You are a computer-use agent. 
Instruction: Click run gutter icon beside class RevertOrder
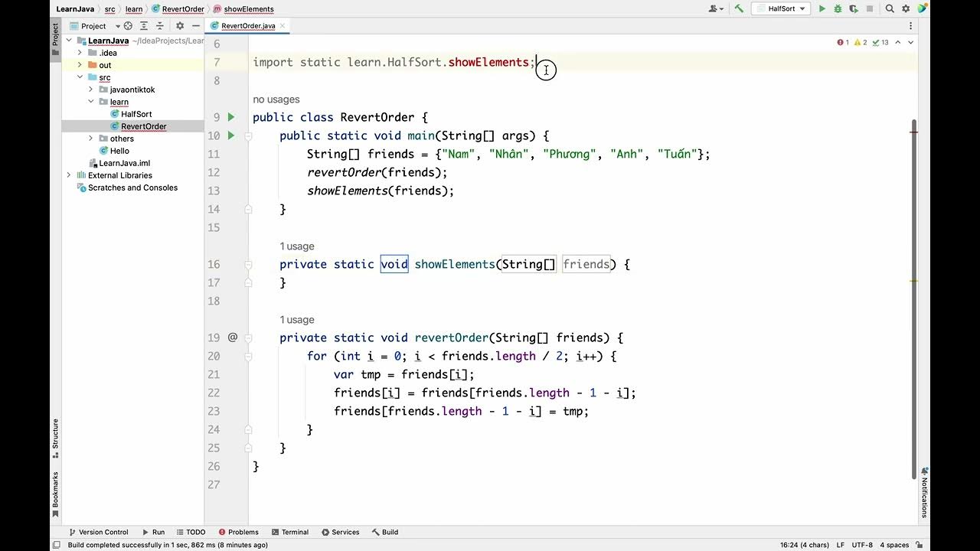click(x=231, y=117)
